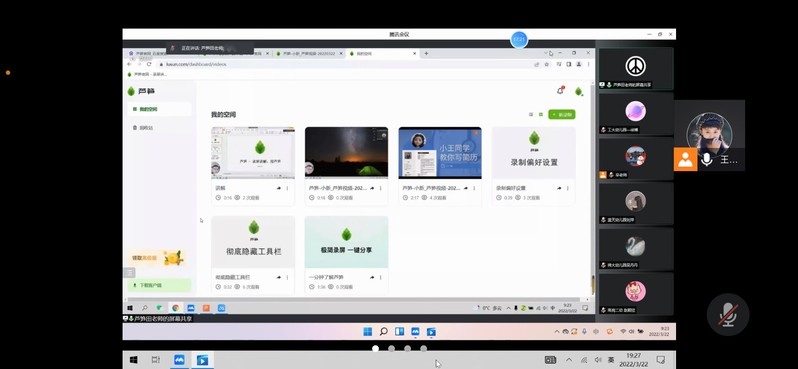This screenshot has width=798, height=369.
Task: Share the 小王同学 resume video
Action: pyautogui.click(x=466, y=188)
